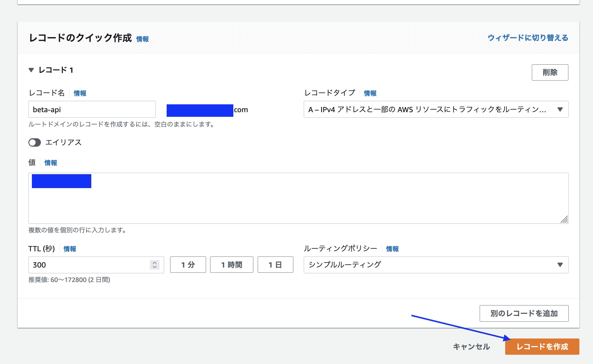Click 情報 next to レコード名
The width and height of the screenshot is (593, 364).
(x=79, y=93)
